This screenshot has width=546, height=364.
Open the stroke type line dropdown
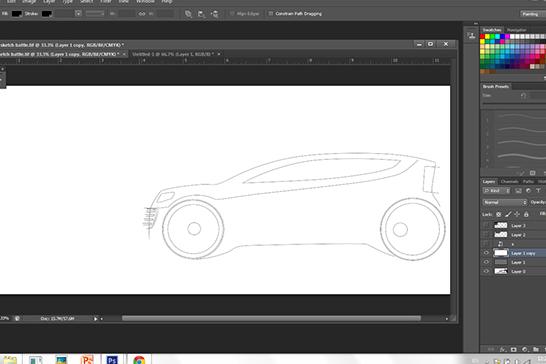tap(95, 14)
